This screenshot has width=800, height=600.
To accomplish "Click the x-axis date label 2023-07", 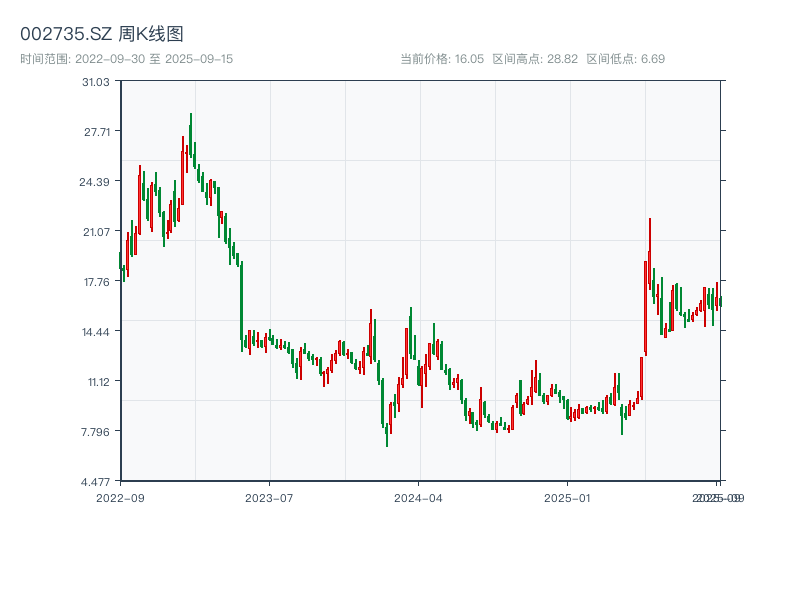I will (x=269, y=498).
